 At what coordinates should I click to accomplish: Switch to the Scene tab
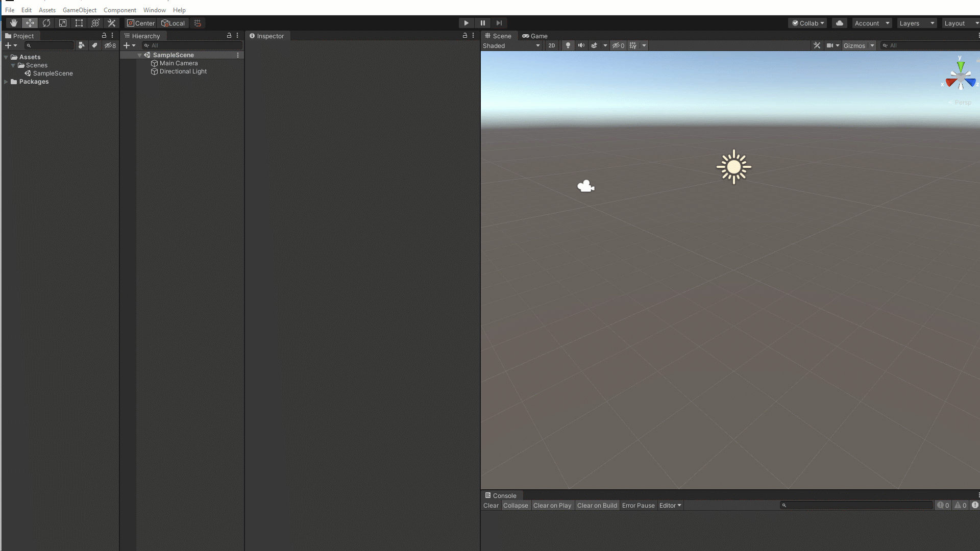[498, 36]
